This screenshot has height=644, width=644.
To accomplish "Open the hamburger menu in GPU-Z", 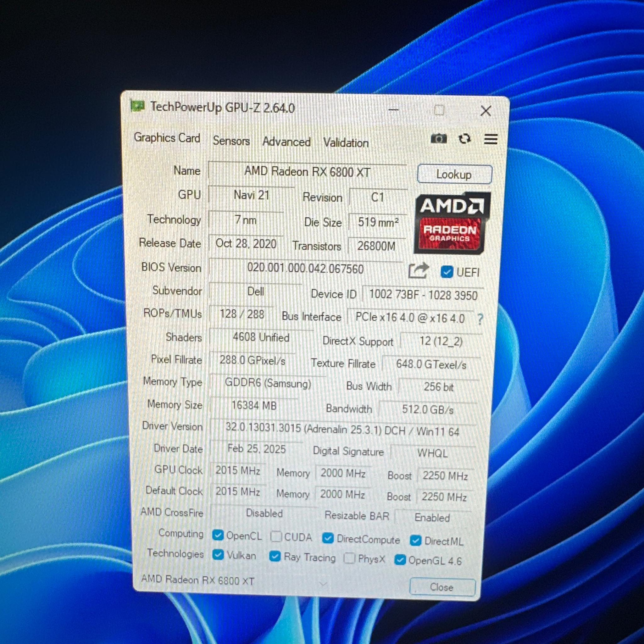I will tap(491, 139).
